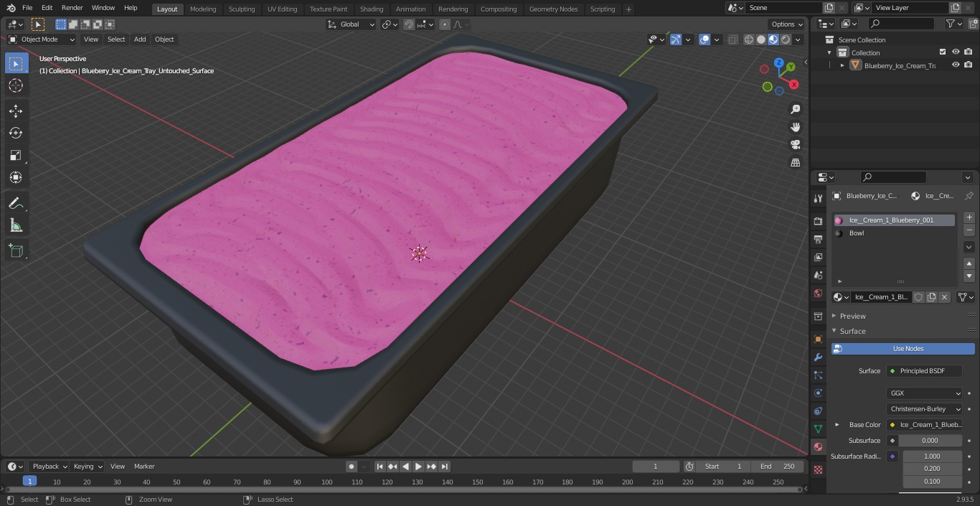Switch orthographic/perspective grid icon
The image size is (980, 506).
(796, 163)
